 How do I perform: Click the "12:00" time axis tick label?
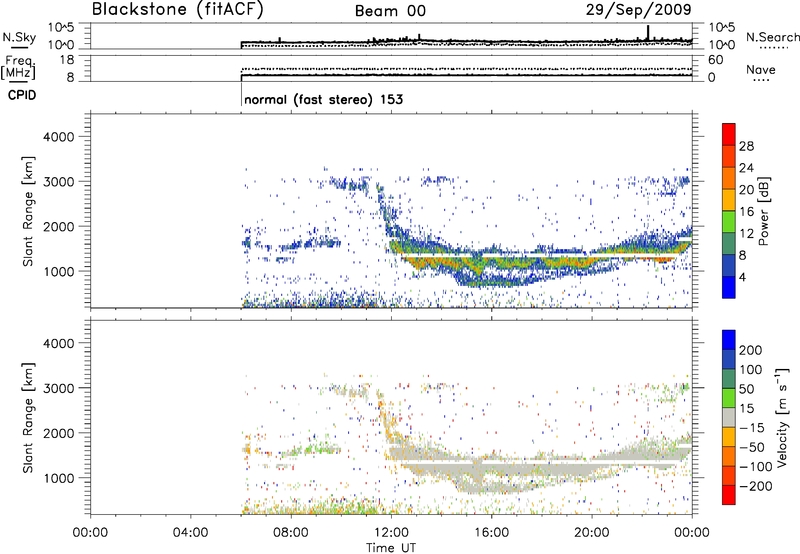(x=391, y=533)
